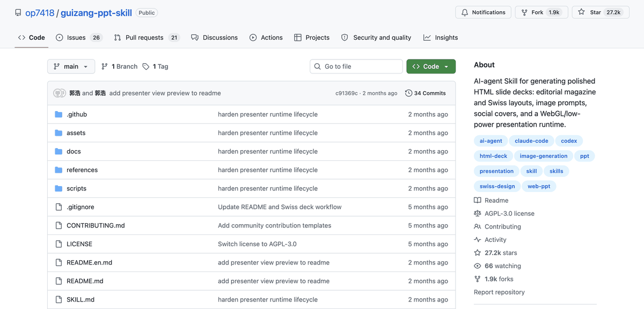Select the swiss-design topic tag

click(497, 186)
